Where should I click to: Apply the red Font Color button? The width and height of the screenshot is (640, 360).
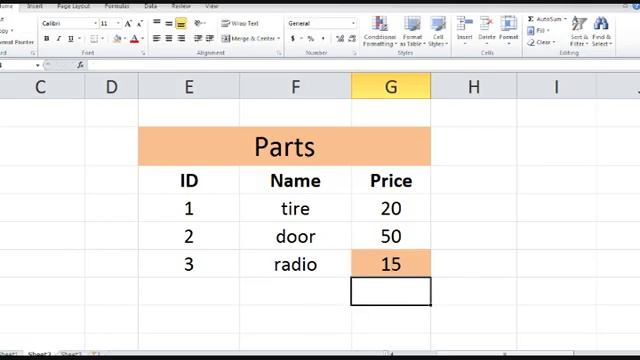(134, 39)
